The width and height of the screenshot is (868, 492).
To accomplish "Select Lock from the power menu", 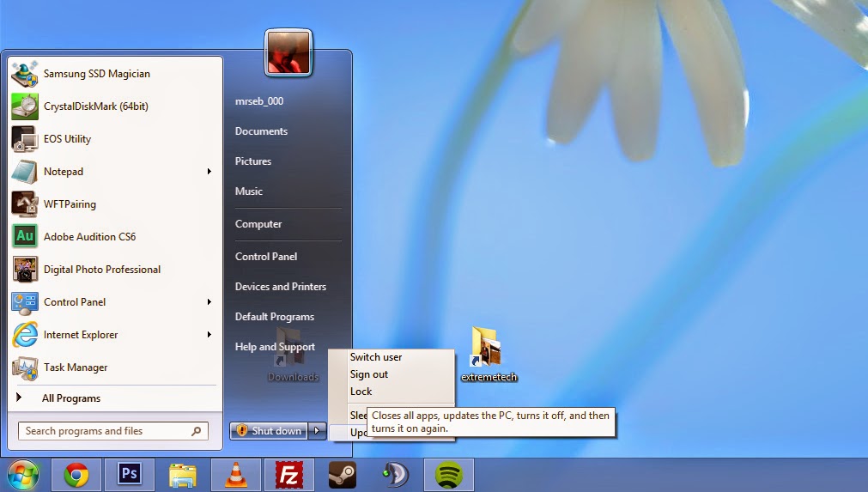I will [361, 392].
